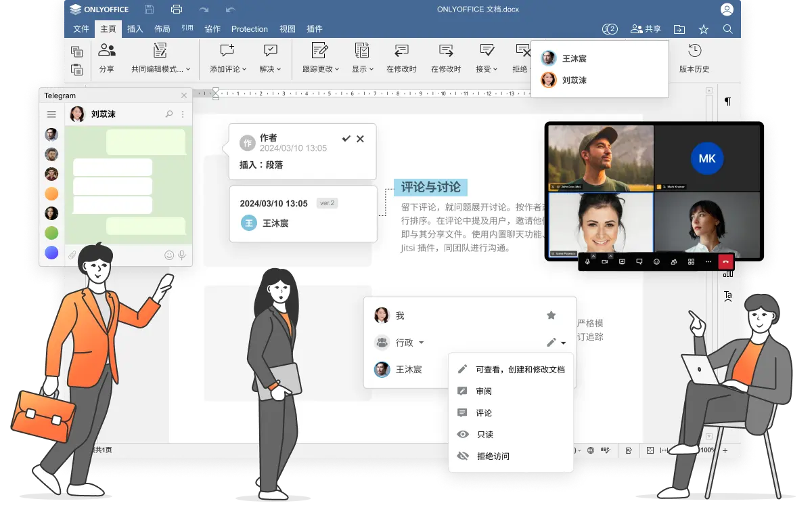Toggle camera in video call toolbar
812x518 pixels.
pyautogui.click(x=605, y=261)
